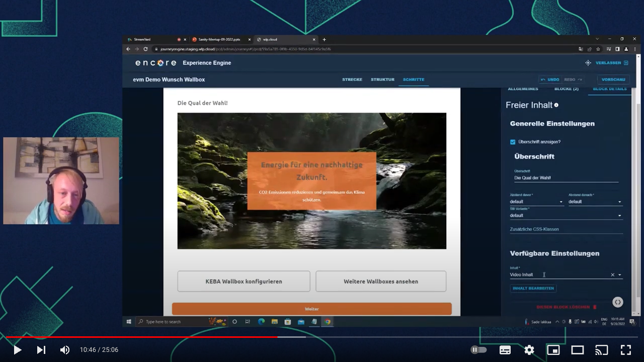644x362 pixels.
Task: Click the 'Zusätzliche CSS-Klassen' field
Action: [566, 229]
